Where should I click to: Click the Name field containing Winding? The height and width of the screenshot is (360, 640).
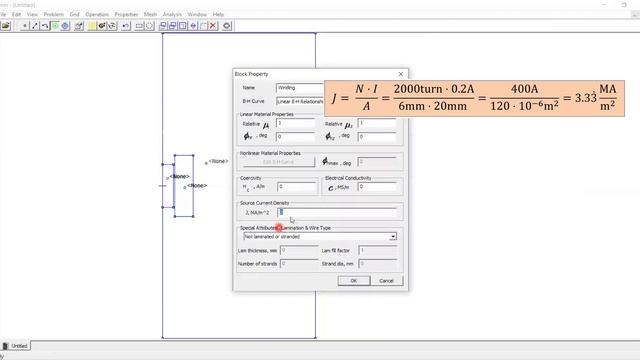[300, 88]
